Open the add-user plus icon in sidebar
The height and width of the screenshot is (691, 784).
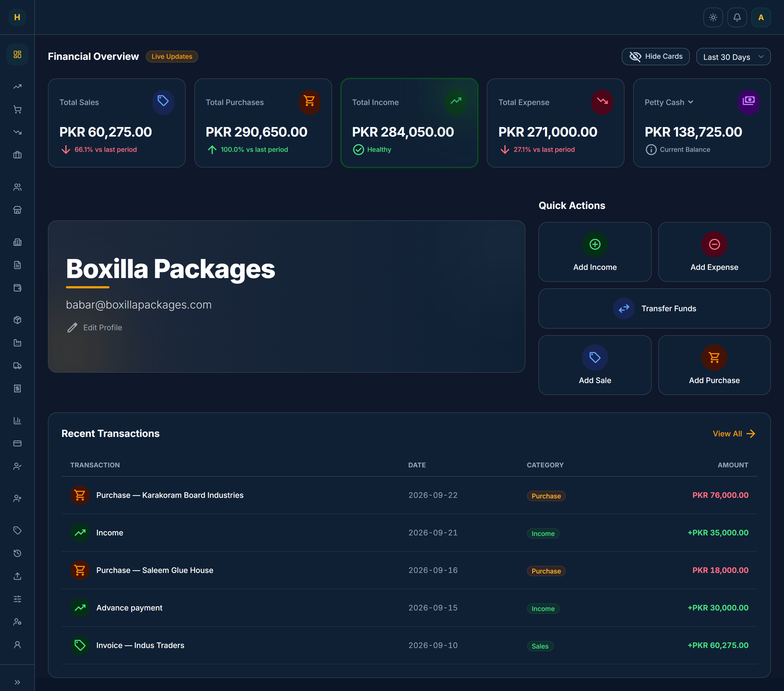tap(17, 499)
